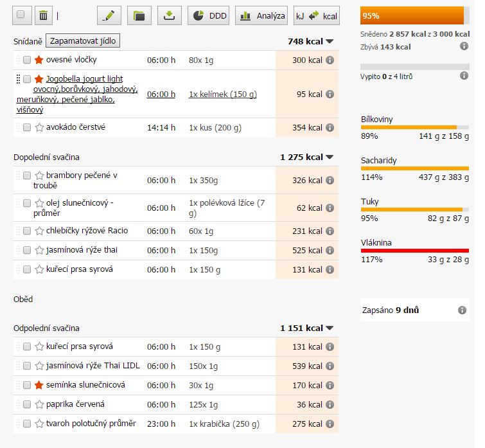This screenshot has height=448, width=485.
Task: Click info icon in Zapsáno 9 dnů box
Action: (x=462, y=310)
